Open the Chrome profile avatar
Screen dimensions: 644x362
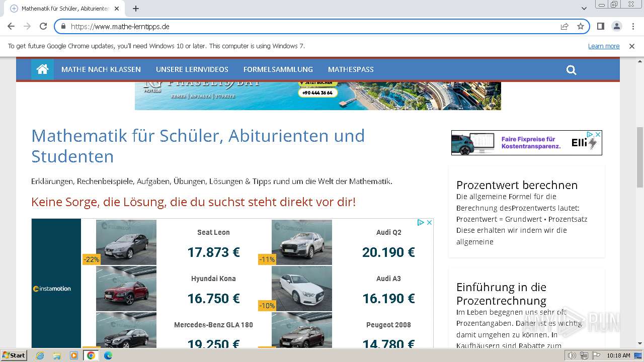(616, 26)
